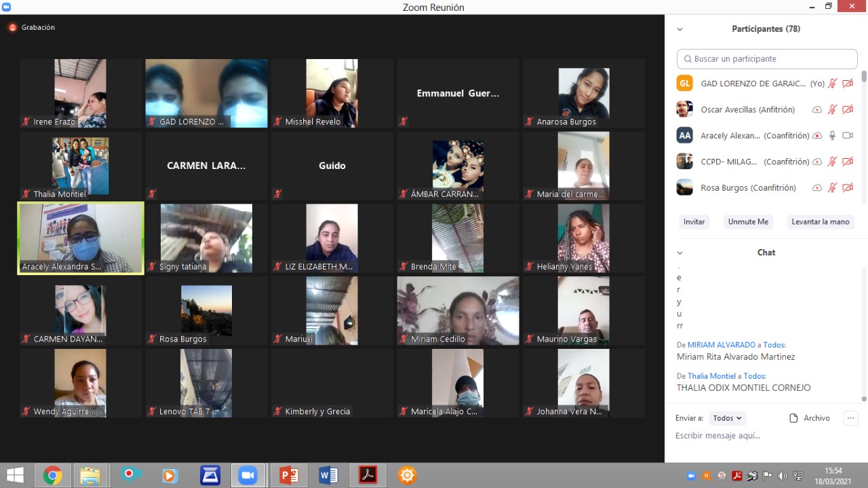This screenshot has height=488, width=868.
Task: Toggle Rosa Burgos' muted microphone in list
Action: pos(832,188)
